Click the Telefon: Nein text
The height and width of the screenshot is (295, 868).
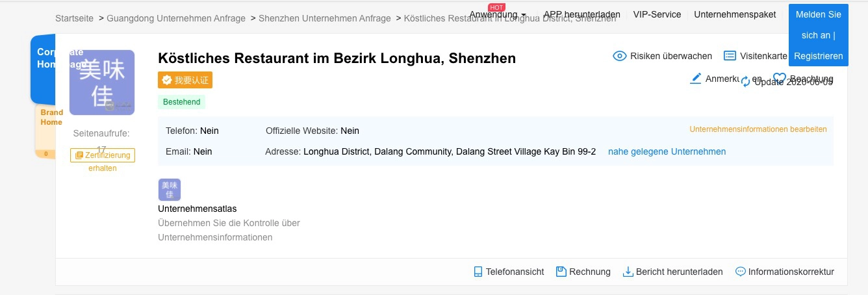coord(192,131)
